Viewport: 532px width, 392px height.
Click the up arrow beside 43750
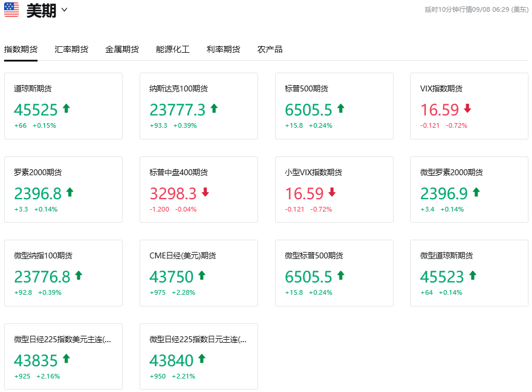coord(202,275)
